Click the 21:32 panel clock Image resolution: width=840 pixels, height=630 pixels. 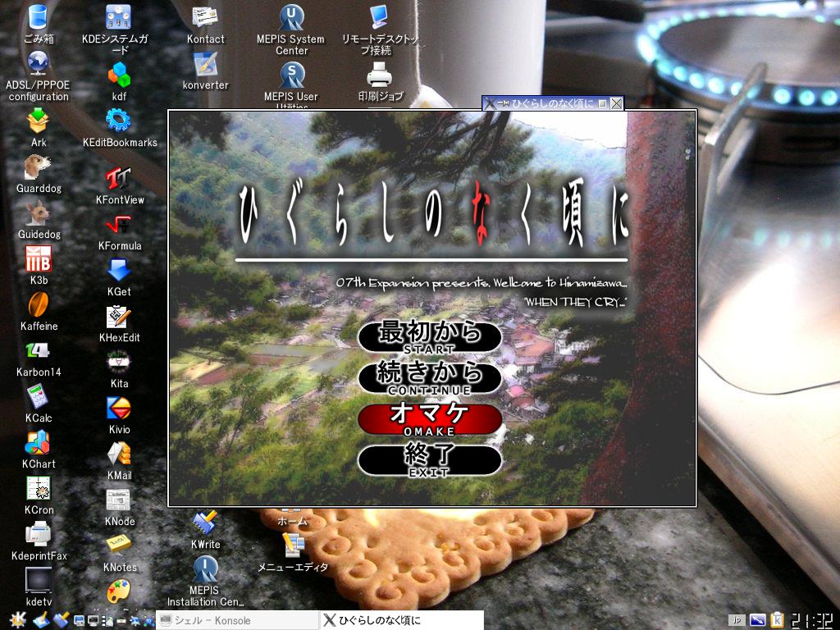click(x=813, y=620)
